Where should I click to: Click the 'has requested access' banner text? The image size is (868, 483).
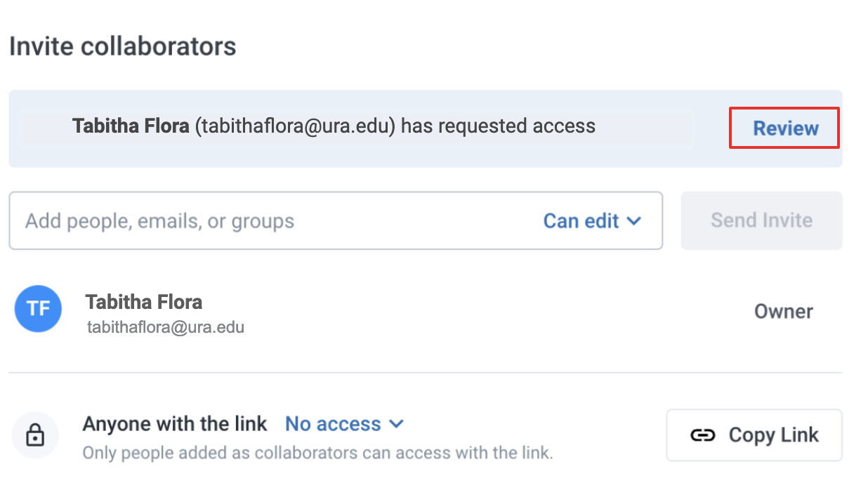pos(498,126)
